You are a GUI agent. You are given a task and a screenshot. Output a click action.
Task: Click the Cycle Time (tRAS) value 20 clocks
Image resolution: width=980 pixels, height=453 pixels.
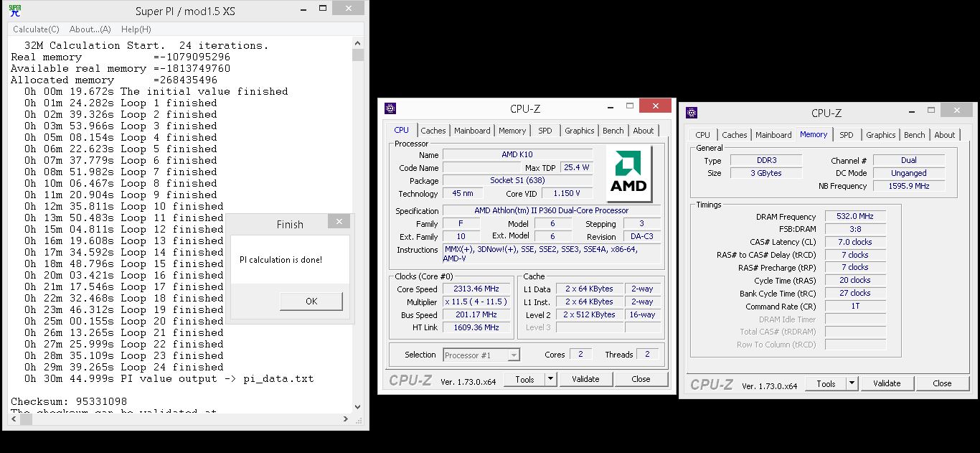pyautogui.click(x=855, y=280)
